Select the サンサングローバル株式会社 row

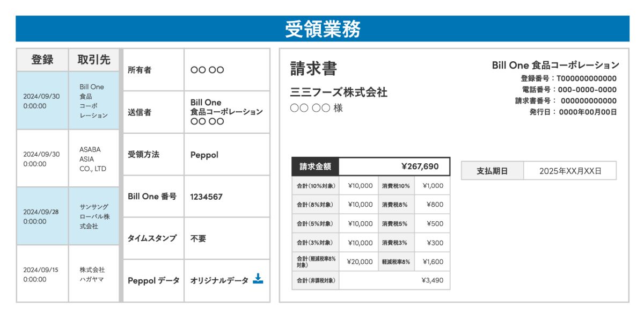[x=68, y=216]
